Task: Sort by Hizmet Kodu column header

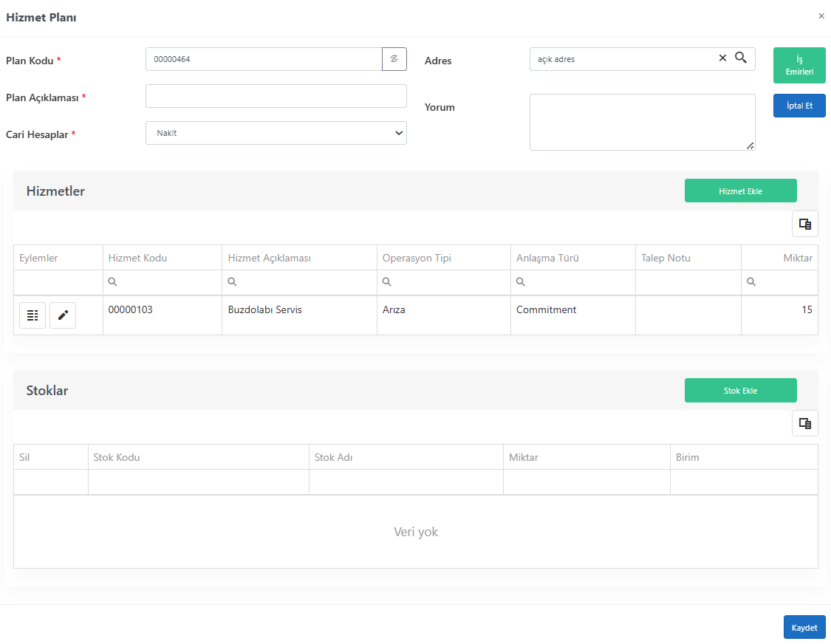Action: click(x=163, y=258)
